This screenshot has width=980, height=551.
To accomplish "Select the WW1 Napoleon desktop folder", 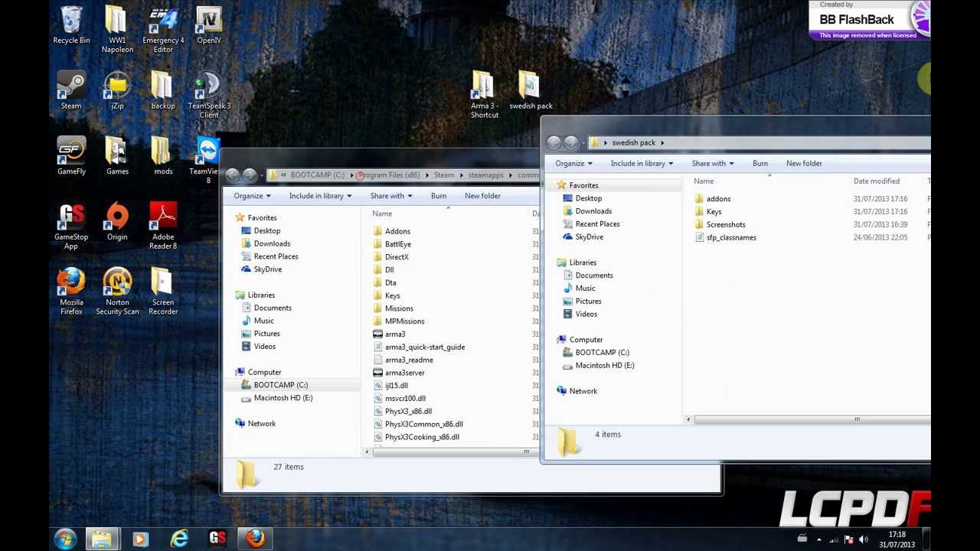I will (116, 30).
